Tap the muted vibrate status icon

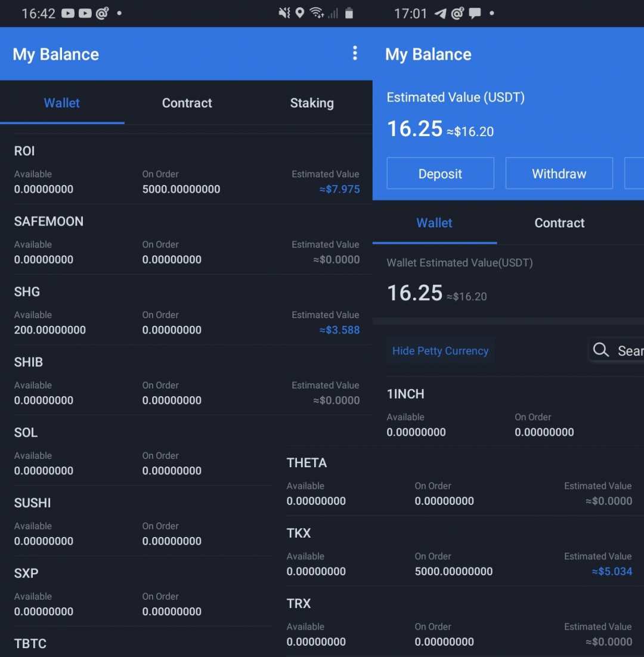pos(284,13)
